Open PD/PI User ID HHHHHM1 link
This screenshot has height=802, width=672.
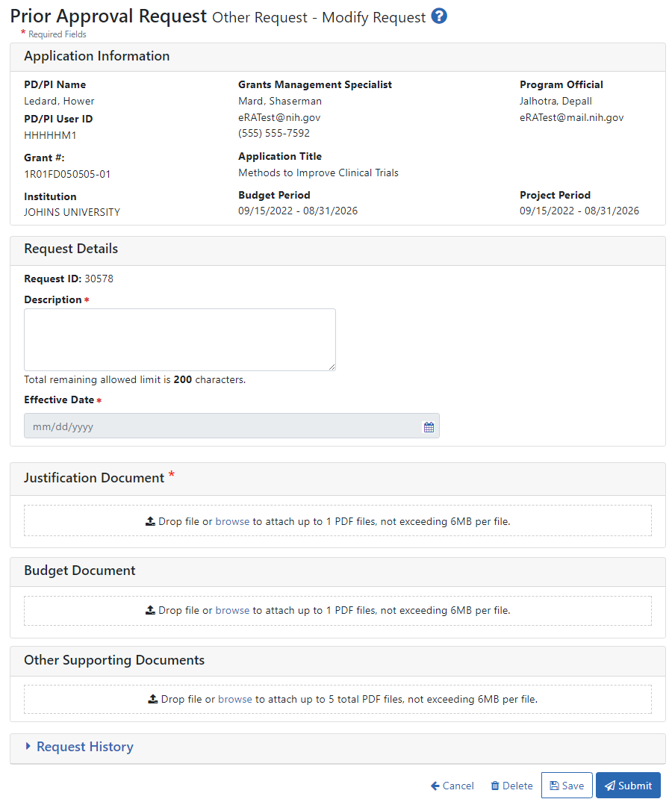(50, 135)
